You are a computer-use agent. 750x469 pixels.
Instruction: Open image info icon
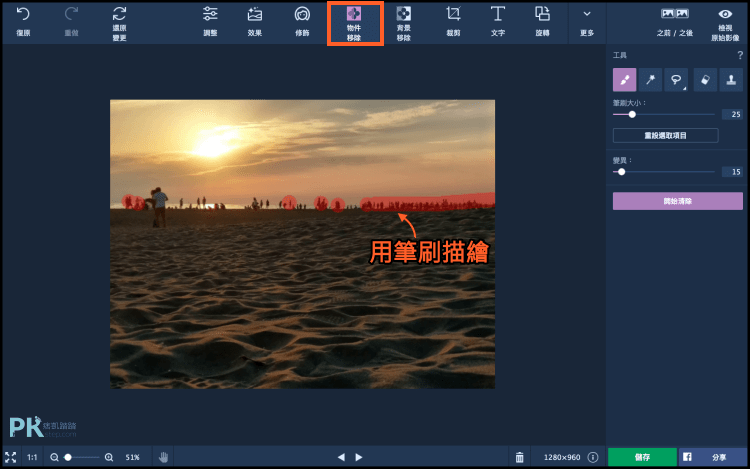click(x=593, y=458)
